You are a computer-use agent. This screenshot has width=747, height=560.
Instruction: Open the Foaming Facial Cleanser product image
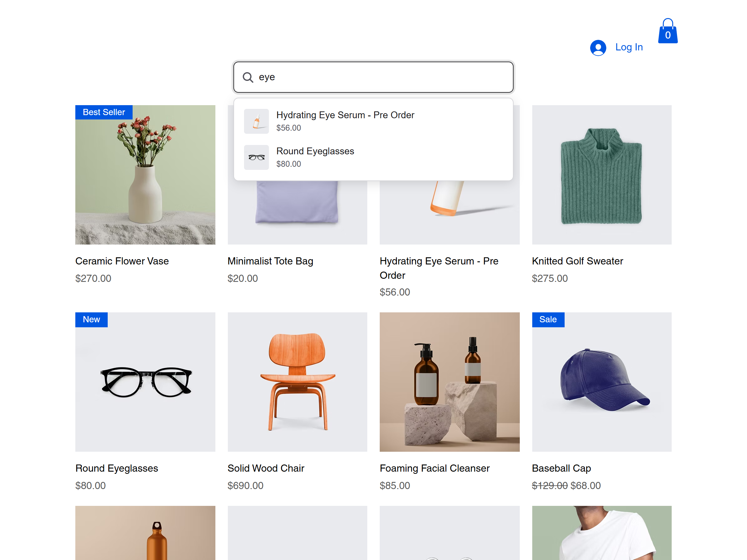click(x=449, y=382)
